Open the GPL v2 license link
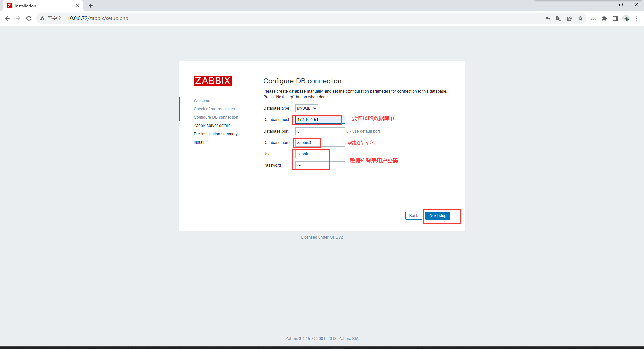Image resolution: width=644 pixels, height=349 pixels. click(336, 237)
